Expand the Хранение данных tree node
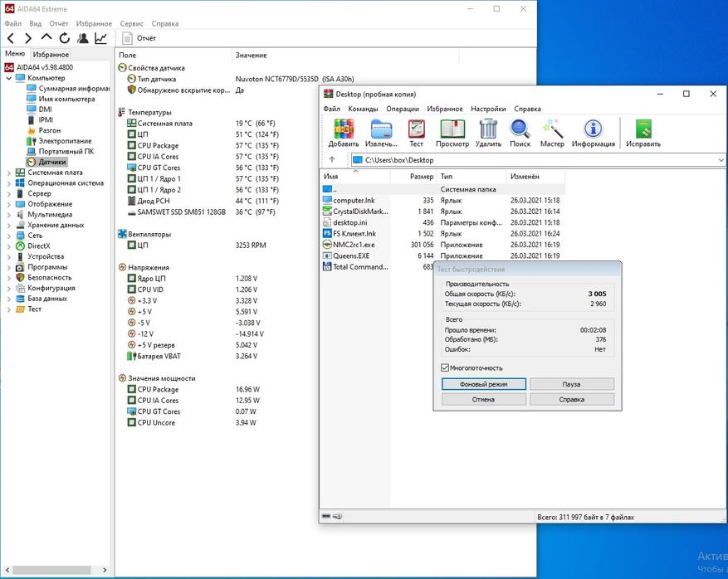The width and height of the screenshot is (728, 579). coord(9,225)
